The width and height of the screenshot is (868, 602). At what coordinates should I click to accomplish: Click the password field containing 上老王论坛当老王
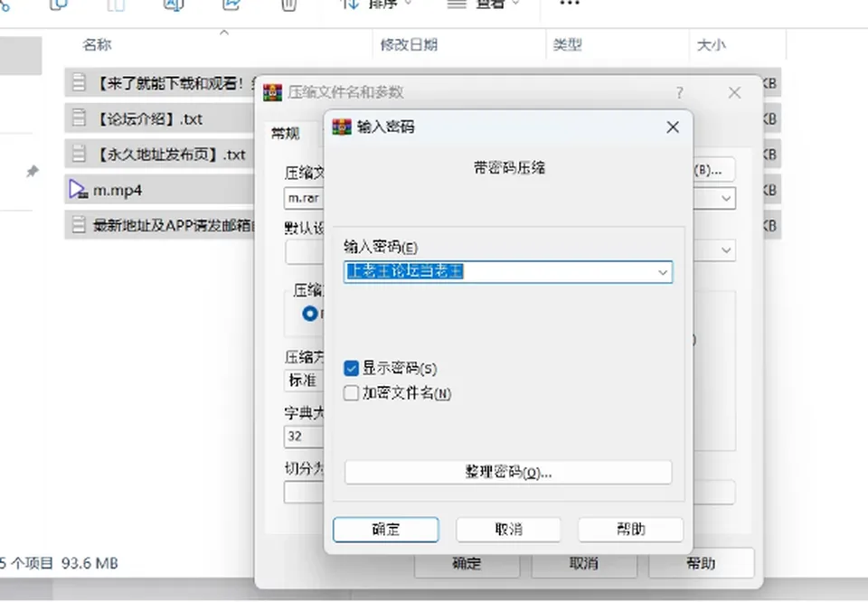pos(508,272)
